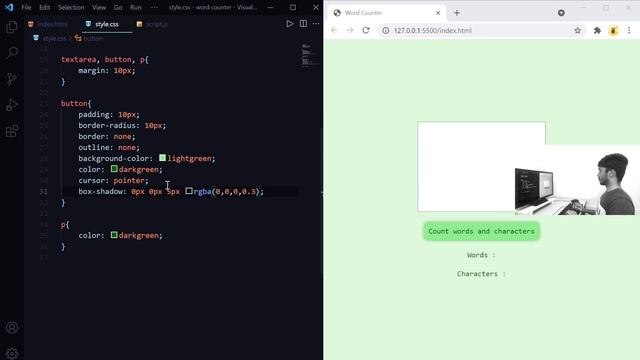View site information icon in address bar
The image size is (640, 360).
pyautogui.click(x=385, y=30)
